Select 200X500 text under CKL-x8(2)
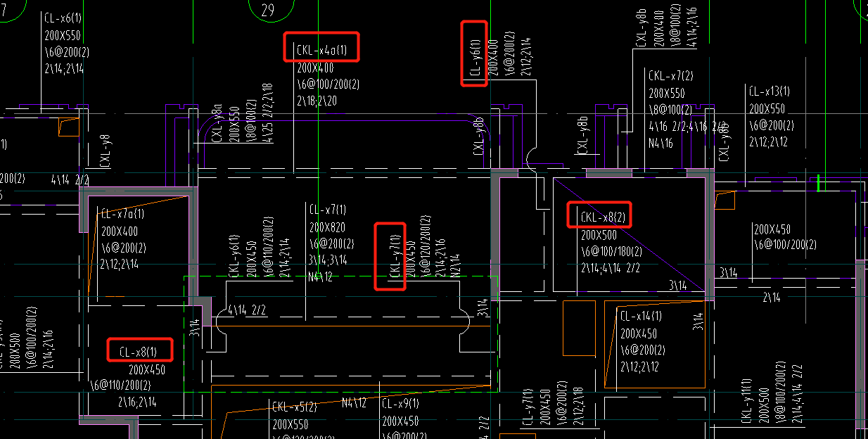This screenshot has width=868, height=439. coord(599,236)
